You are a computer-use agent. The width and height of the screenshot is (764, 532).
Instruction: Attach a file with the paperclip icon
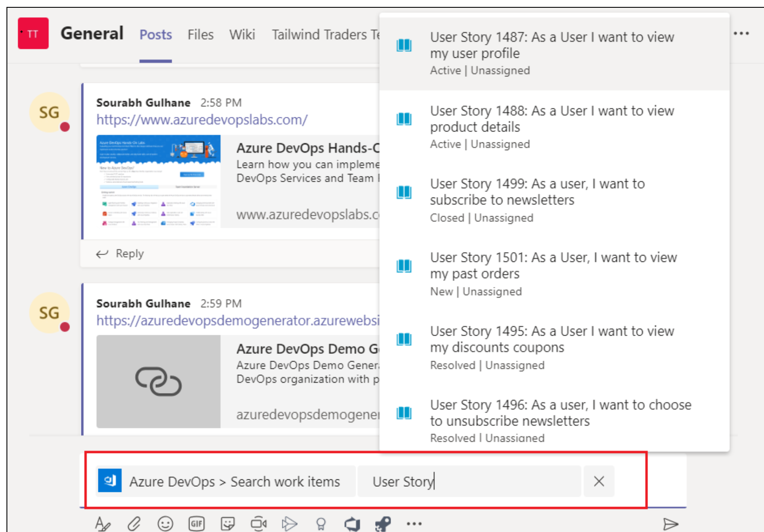[134, 524]
